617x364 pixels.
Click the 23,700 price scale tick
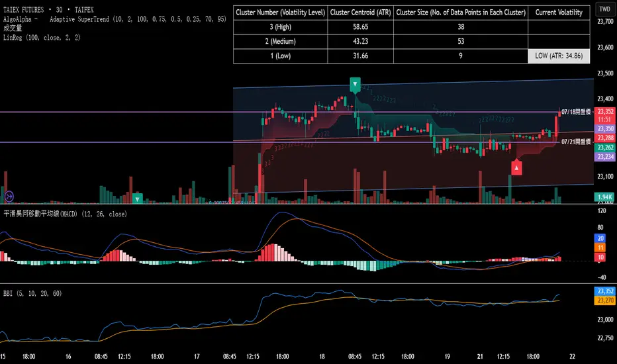point(605,22)
